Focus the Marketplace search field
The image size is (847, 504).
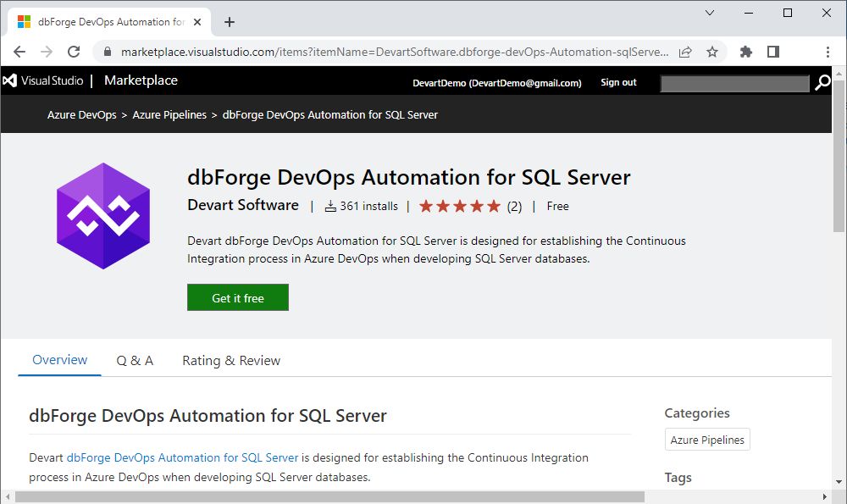click(x=734, y=83)
